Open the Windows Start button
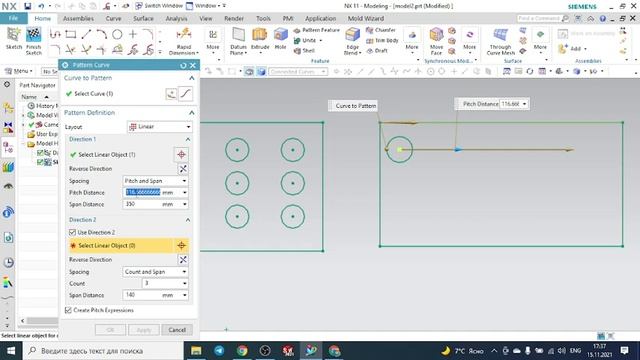The image size is (640, 360). 11,351
